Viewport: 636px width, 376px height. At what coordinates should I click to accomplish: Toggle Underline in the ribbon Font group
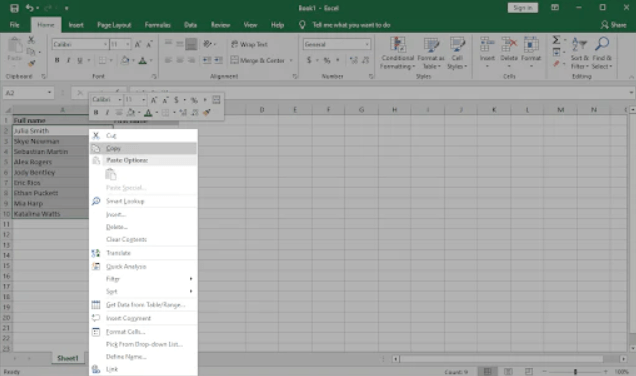point(80,60)
